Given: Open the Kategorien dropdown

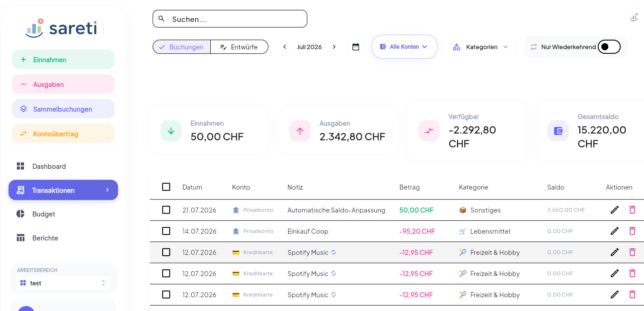Looking at the screenshot, I should click(481, 47).
